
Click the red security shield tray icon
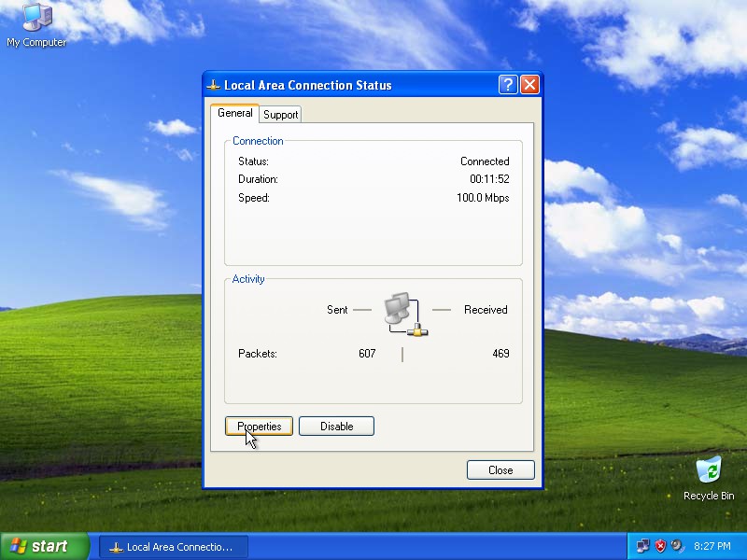(x=660, y=546)
